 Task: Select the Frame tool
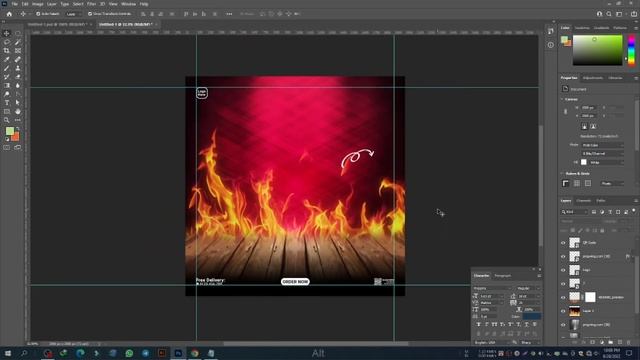pyautogui.click(x=18, y=51)
